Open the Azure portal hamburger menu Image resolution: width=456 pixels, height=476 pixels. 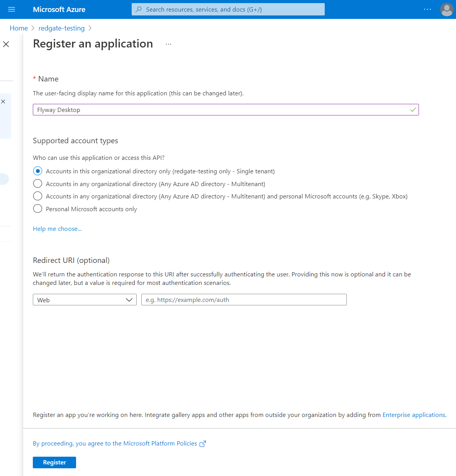pyautogui.click(x=12, y=9)
